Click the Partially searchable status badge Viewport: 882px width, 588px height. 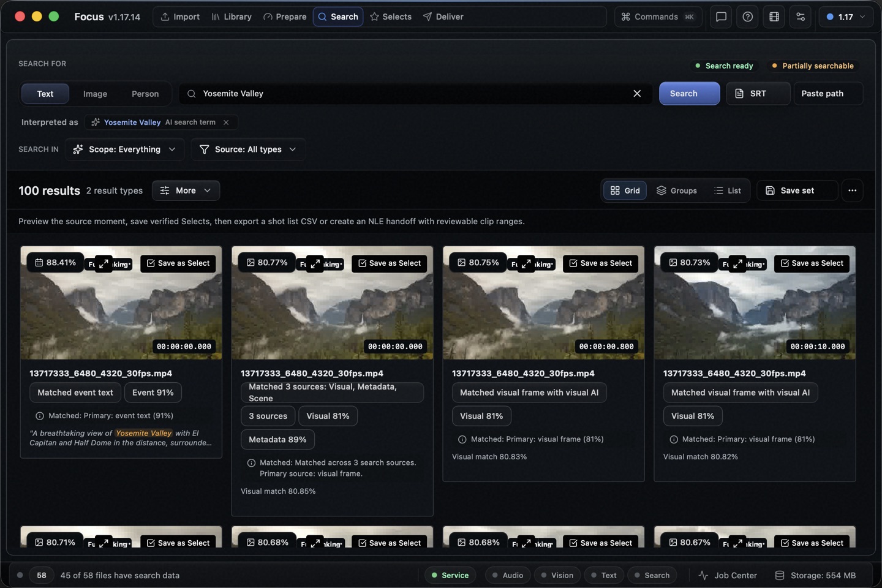click(813, 66)
